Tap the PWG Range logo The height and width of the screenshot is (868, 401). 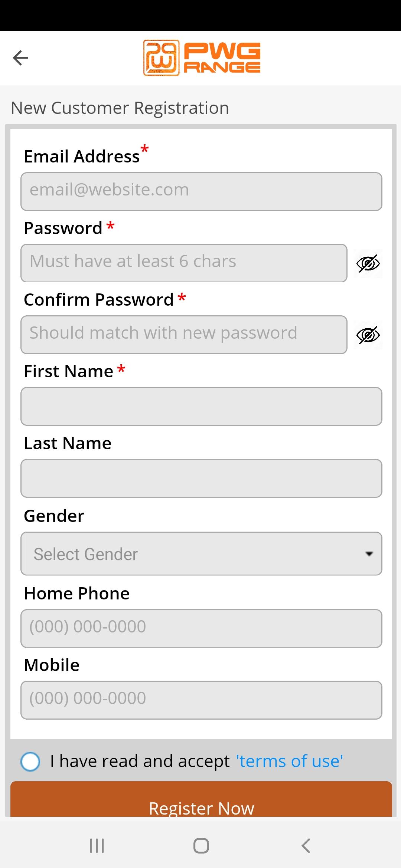202,58
